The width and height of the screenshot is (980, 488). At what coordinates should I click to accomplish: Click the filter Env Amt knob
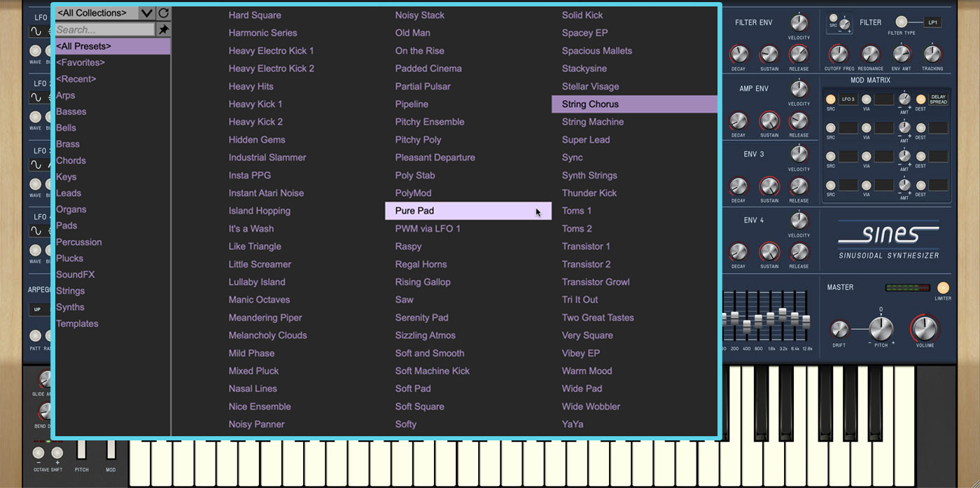coord(902,54)
